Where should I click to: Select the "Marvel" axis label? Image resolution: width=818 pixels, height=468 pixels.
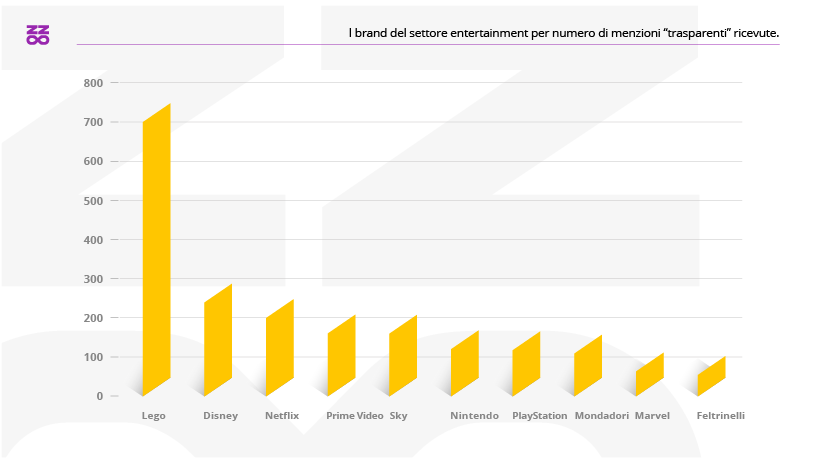point(652,416)
